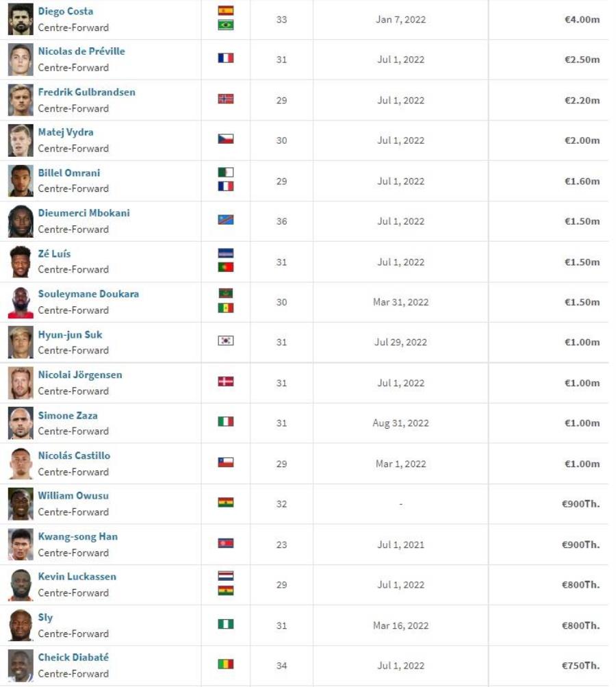Image resolution: width=616 pixels, height=687 pixels.
Task: Click the Czech flag next to Matej Vydra
Action: tap(225, 139)
